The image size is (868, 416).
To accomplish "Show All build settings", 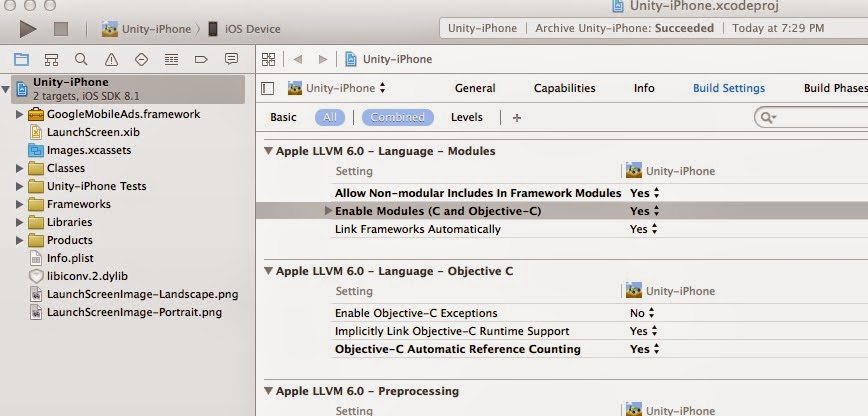I will (x=330, y=117).
